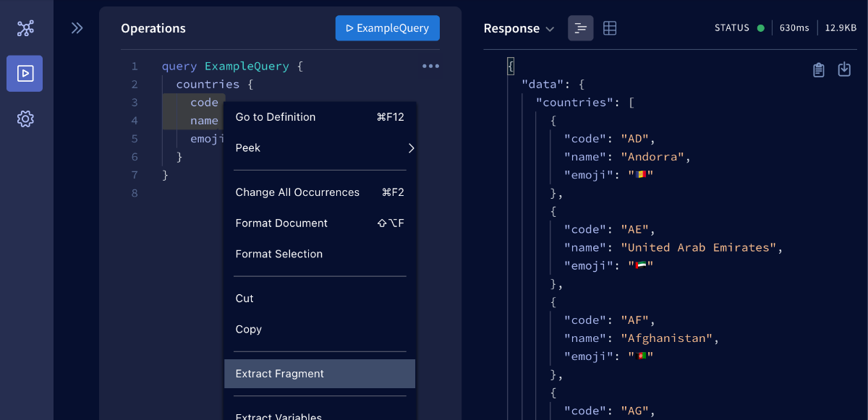This screenshot has width=868, height=420.
Task: Click the "countries" key in response
Action: pyautogui.click(x=575, y=103)
